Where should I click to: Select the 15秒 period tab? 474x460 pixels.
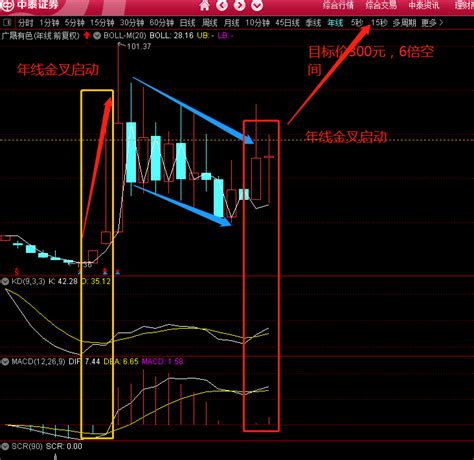(x=379, y=23)
